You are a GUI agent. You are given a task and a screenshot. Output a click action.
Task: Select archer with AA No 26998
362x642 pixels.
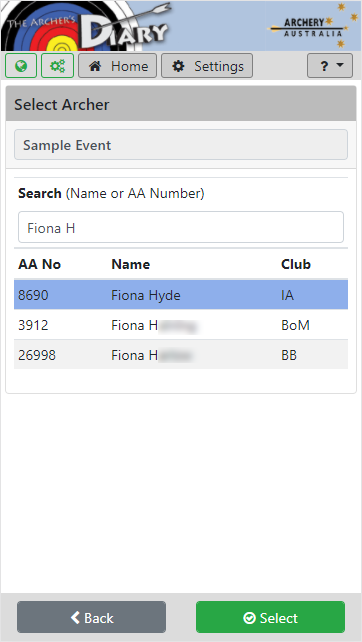[181, 355]
